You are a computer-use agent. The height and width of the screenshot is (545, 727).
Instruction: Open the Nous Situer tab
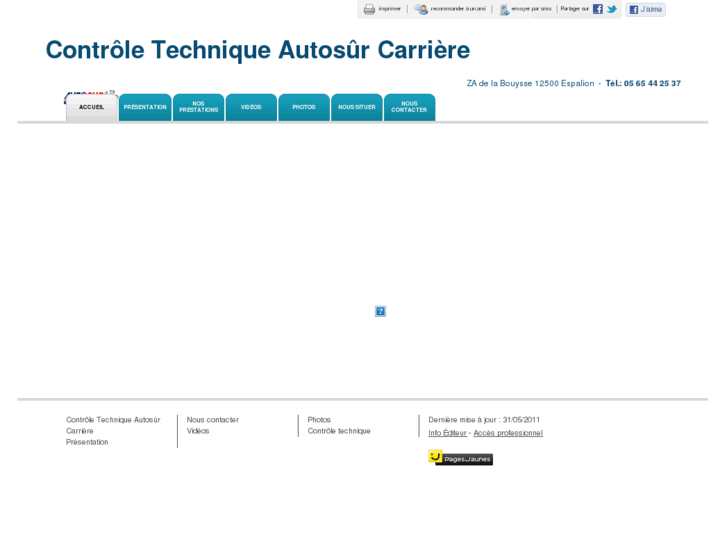coord(357,108)
